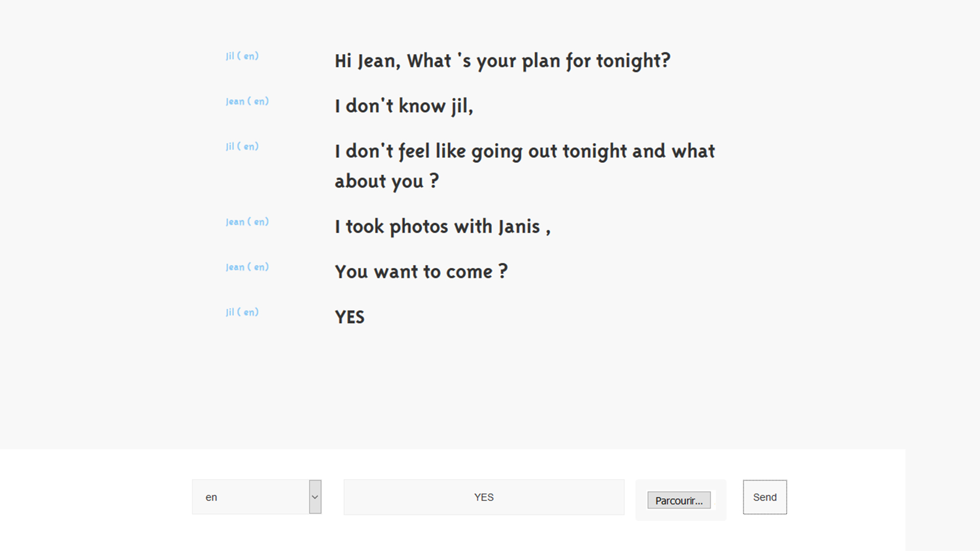This screenshot has height=551, width=980.
Task: Open the language dropdown arrow
Action: pos(315,497)
